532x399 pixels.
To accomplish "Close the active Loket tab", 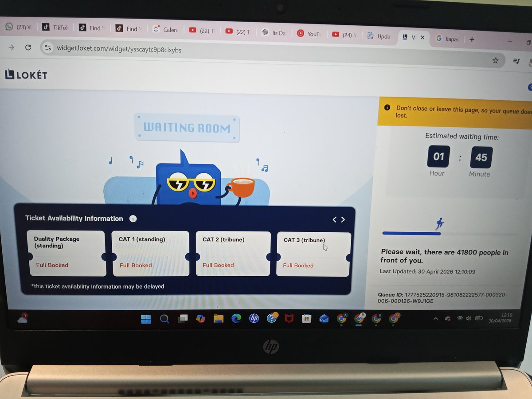I will 422,38.
